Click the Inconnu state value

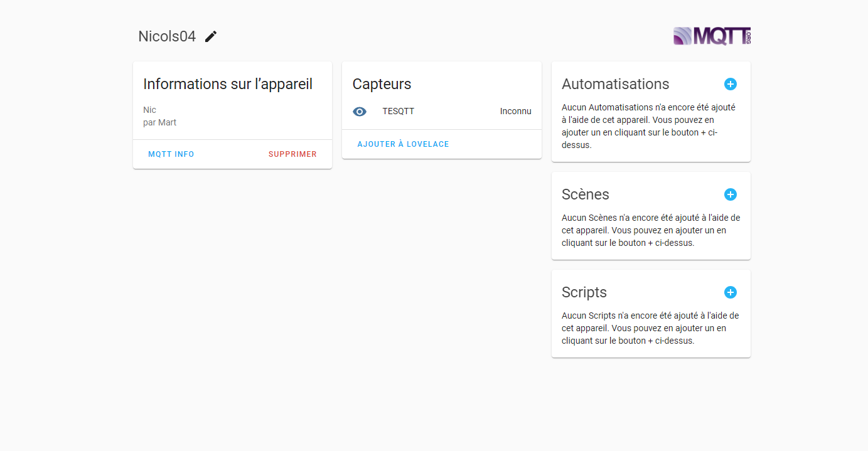[515, 112]
